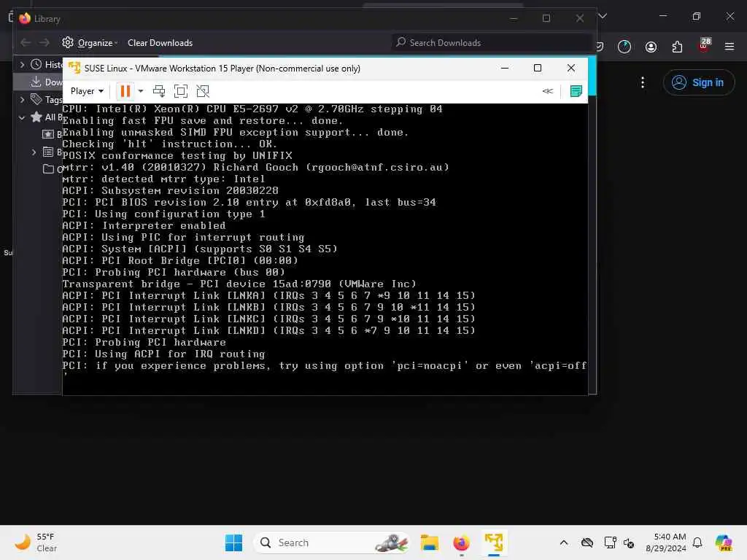Open weather widget showing 55°F Clear
The image size is (747, 560).
click(x=36, y=542)
